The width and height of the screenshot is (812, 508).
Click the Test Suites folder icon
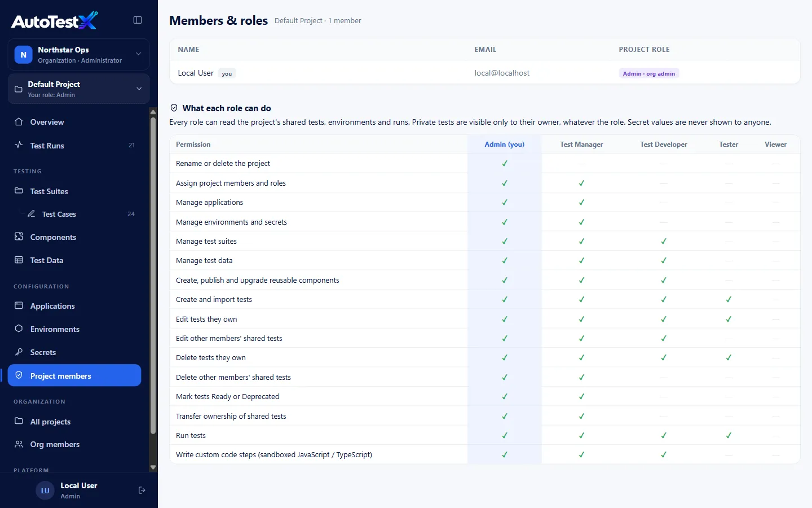click(x=19, y=191)
